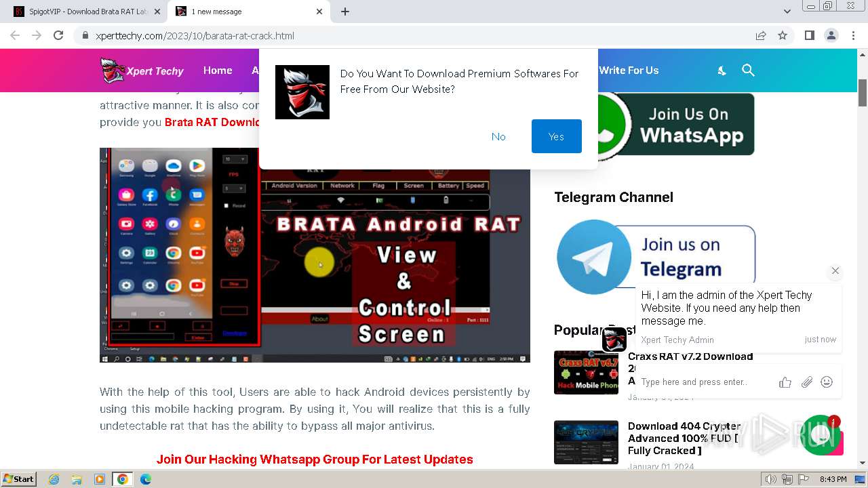Click the 8:43 PM clock

click(x=833, y=479)
